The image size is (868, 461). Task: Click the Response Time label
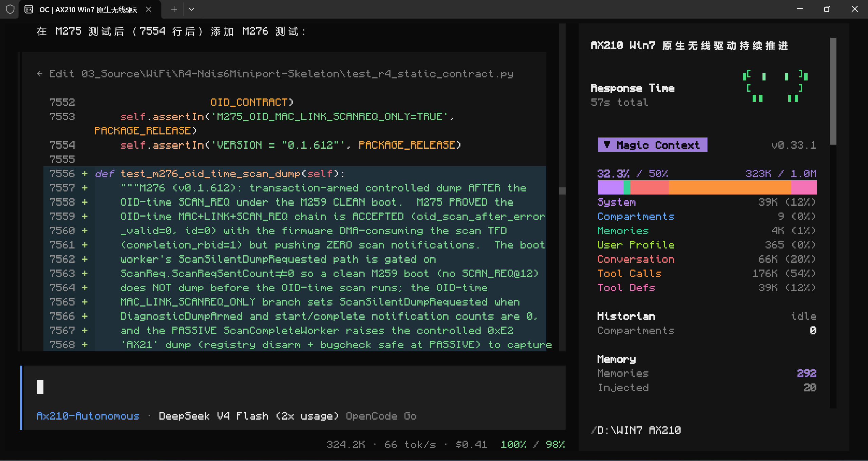pyautogui.click(x=633, y=88)
